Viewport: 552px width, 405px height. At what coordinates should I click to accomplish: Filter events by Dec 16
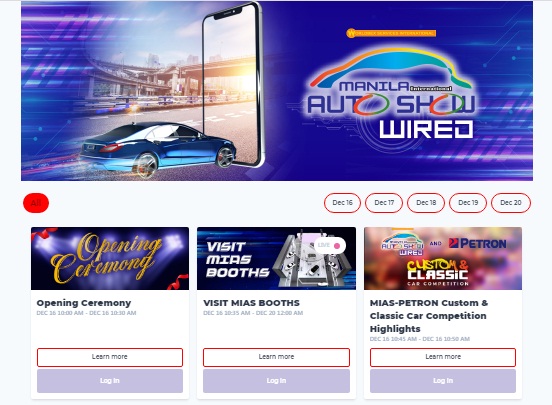[x=342, y=203]
